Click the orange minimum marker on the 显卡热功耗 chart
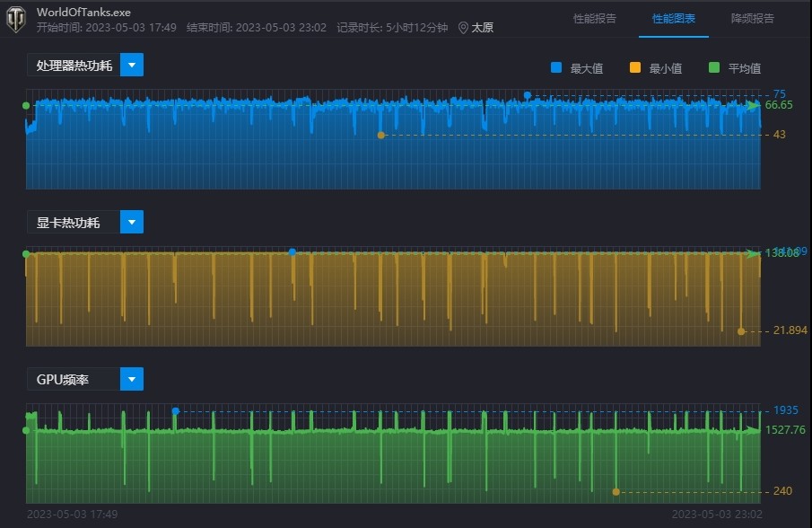The image size is (812, 528). tap(740, 330)
